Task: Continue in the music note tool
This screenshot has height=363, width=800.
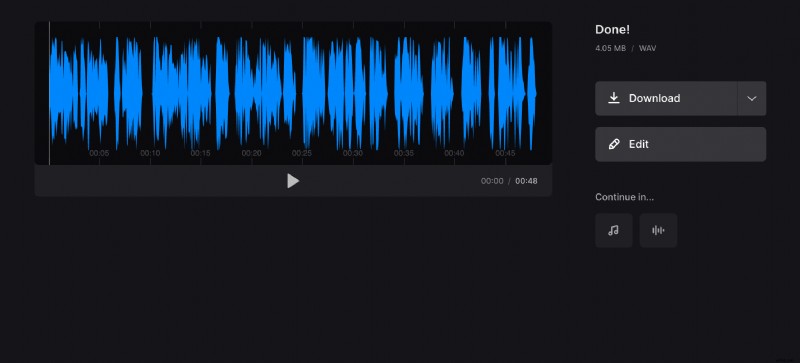Action: (x=614, y=230)
